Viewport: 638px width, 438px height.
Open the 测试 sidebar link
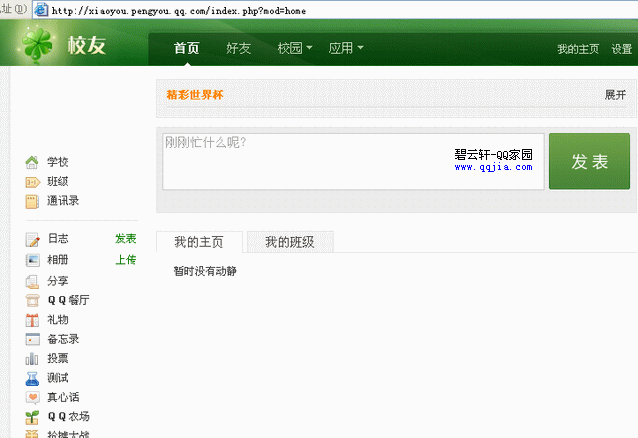pos(58,378)
